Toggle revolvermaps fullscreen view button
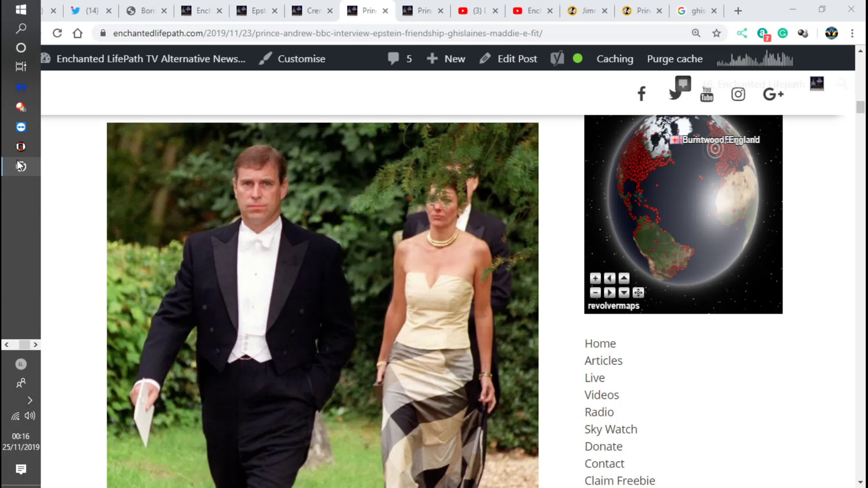 (x=638, y=293)
